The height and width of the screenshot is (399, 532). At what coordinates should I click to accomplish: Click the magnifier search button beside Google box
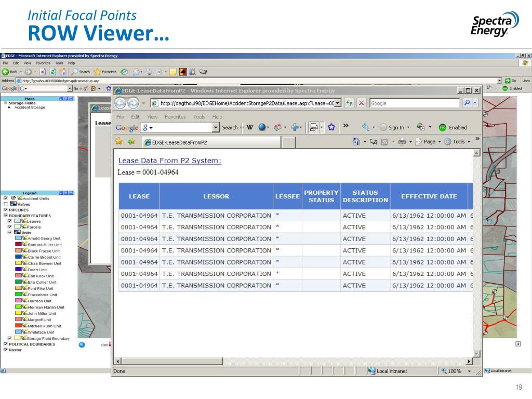click(467, 103)
